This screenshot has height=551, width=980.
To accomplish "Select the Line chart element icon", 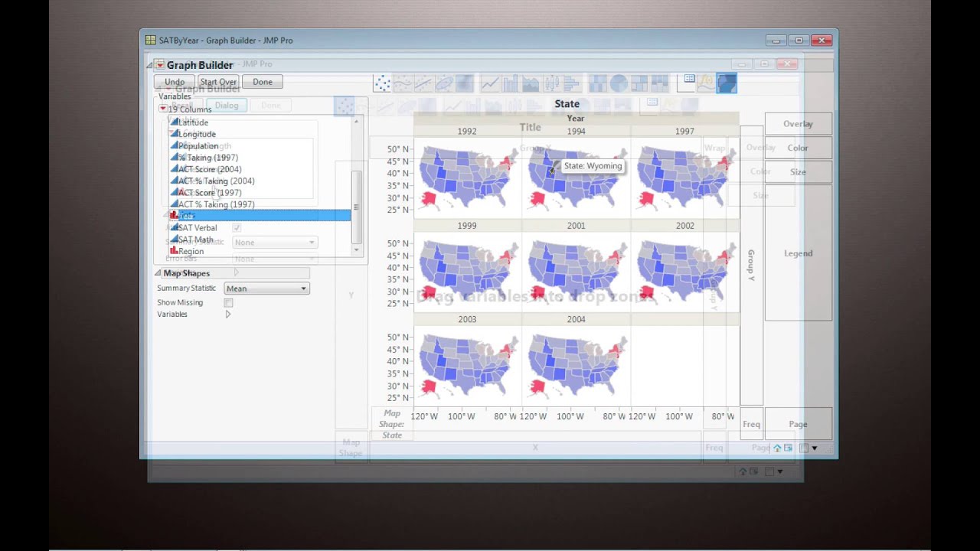I will pyautogui.click(x=490, y=83).
